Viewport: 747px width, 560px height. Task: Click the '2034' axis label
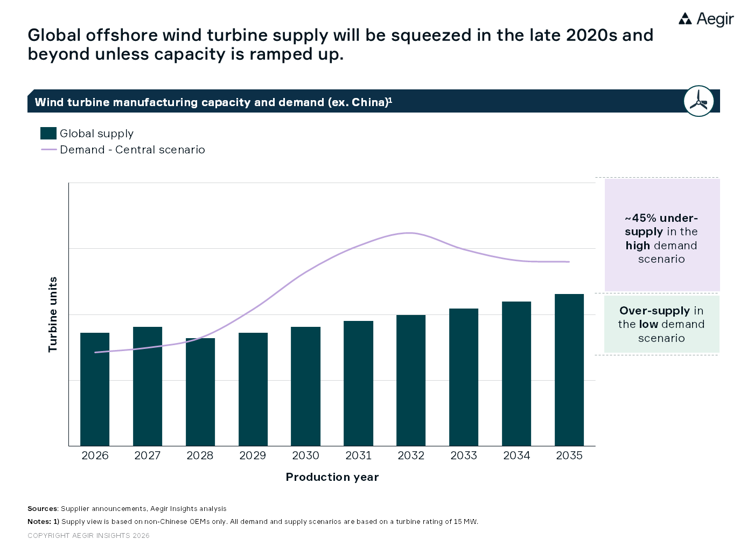tap(517, 456)
